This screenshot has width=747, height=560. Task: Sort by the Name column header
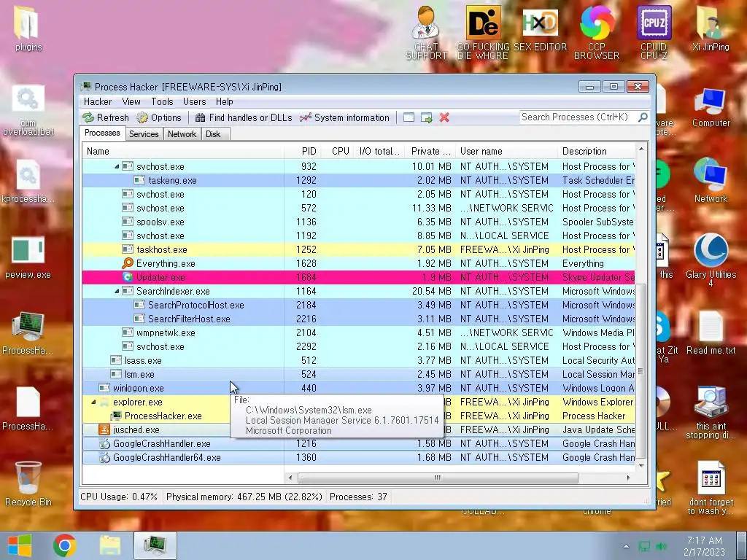click(x=183, y=152)
